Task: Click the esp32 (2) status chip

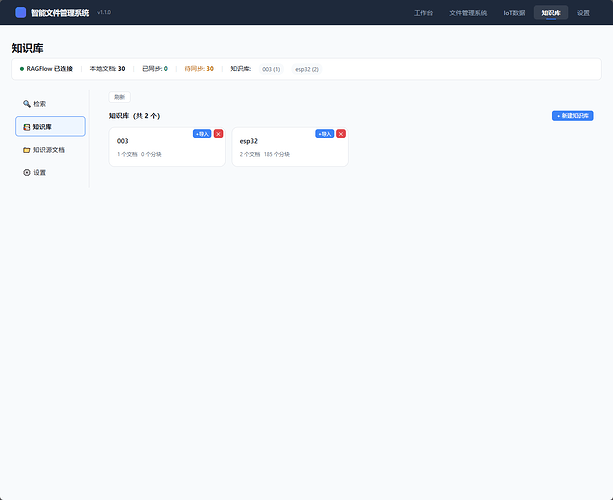Action: [x=307, y=69]
